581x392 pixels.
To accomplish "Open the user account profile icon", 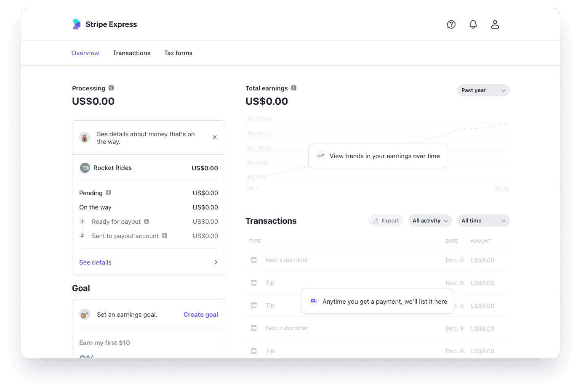I will [x=495, y=24].
